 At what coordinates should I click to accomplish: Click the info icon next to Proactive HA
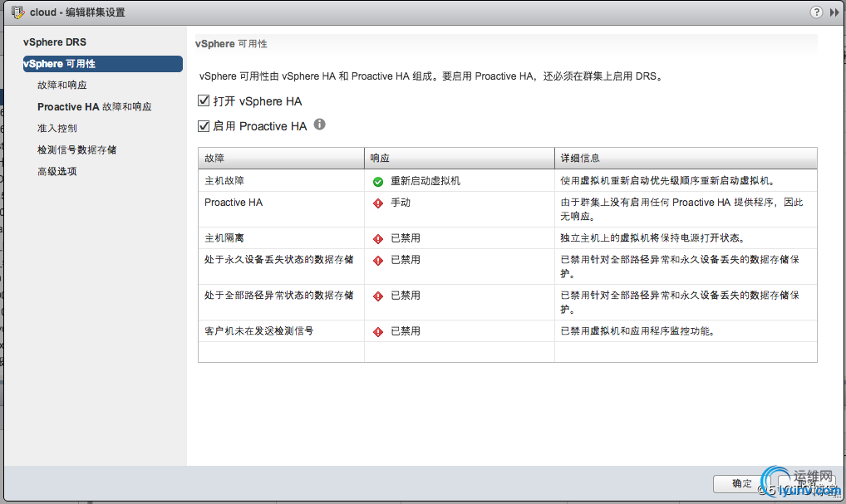(x=319, y=125)
